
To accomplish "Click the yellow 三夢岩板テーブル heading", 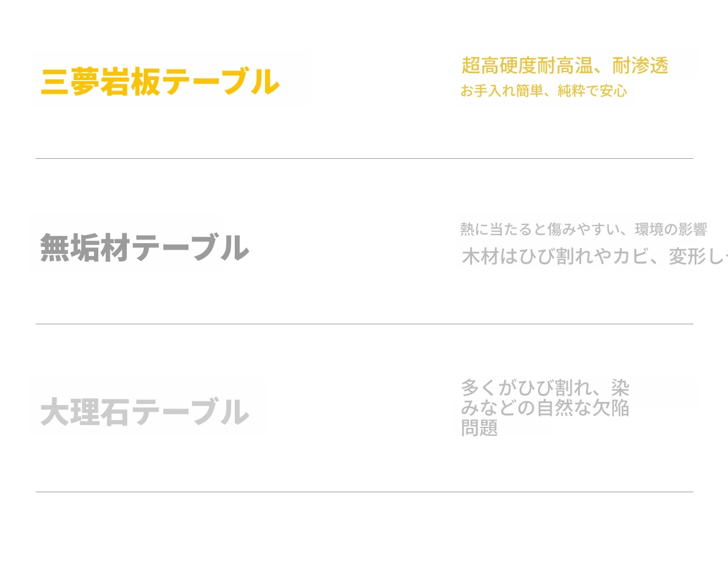I will (x=160, y=82).
